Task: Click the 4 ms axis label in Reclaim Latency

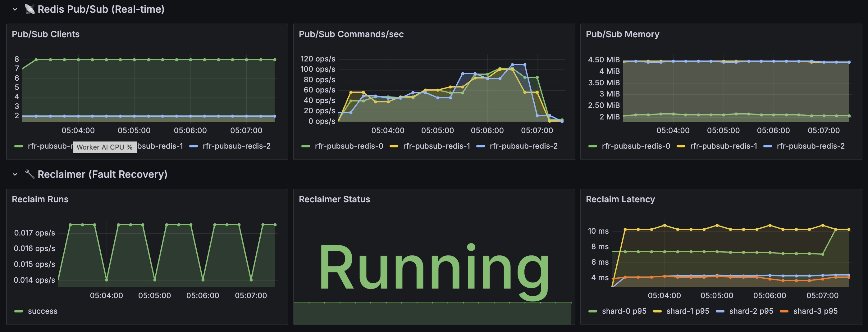Action: 600,277
